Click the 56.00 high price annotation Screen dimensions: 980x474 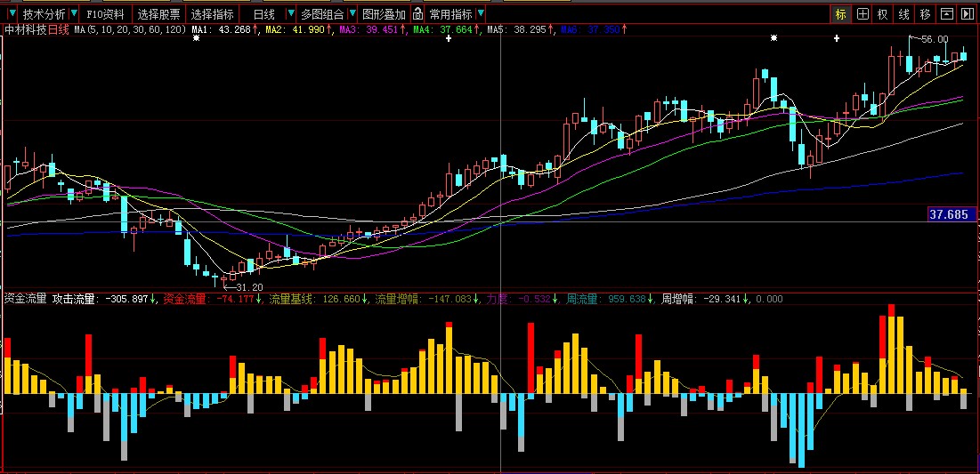pos(935,39)
